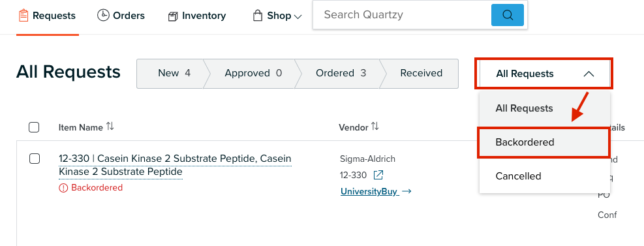Image resolution: width=644 pixels, height=246 pixels.
Task: Expand the Shop menu chevron
Action: [x=298, y=17]
